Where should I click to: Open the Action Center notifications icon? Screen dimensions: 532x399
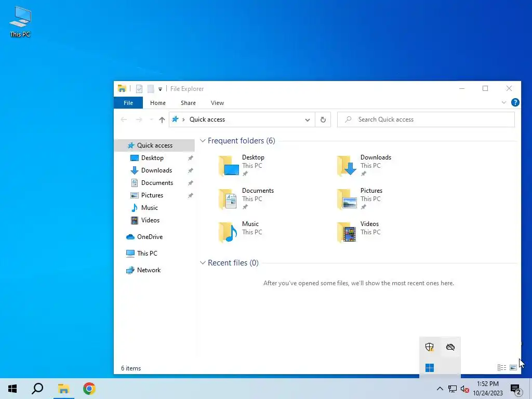point(516,389)
